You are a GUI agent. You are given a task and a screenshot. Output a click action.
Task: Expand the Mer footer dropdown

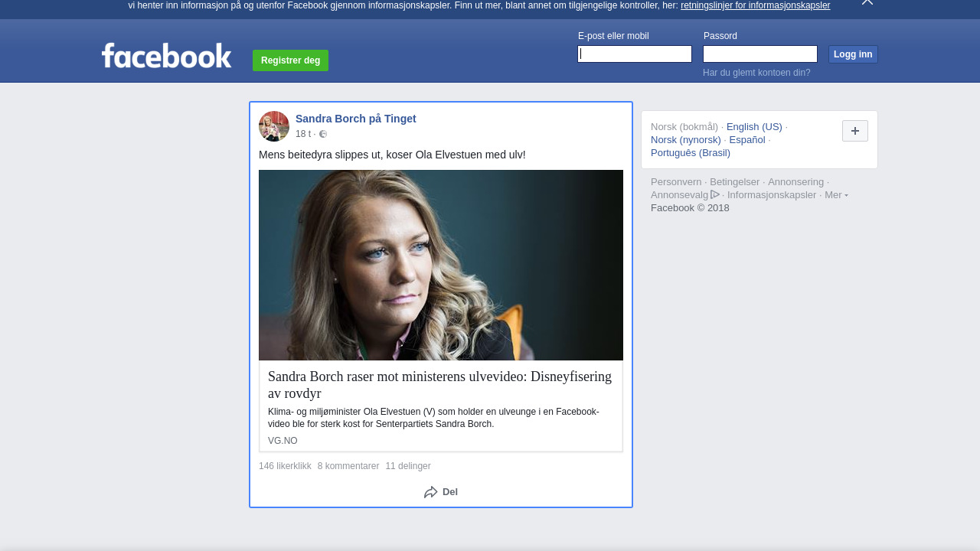tap(836, 195)
